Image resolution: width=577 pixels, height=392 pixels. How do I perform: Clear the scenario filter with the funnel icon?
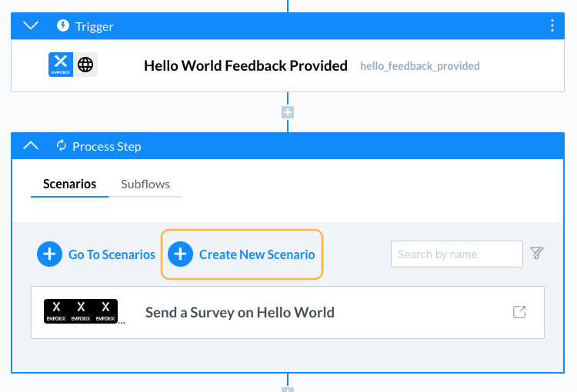pyautogui.click(x=537, y=253)
